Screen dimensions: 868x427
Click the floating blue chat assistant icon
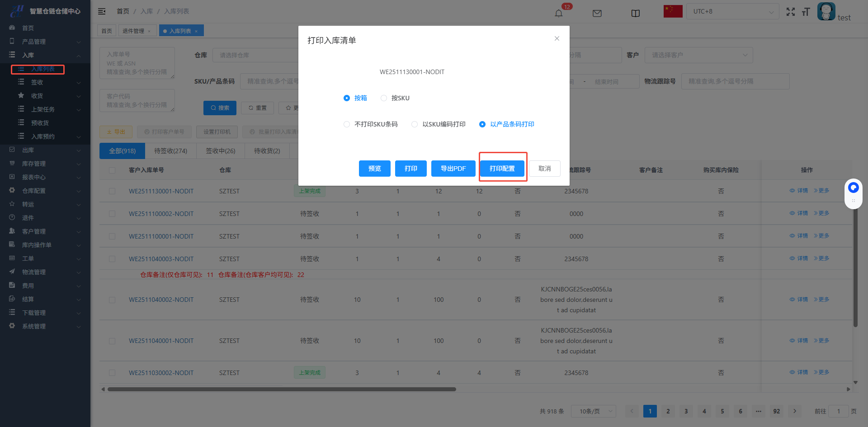click(853, 188)
